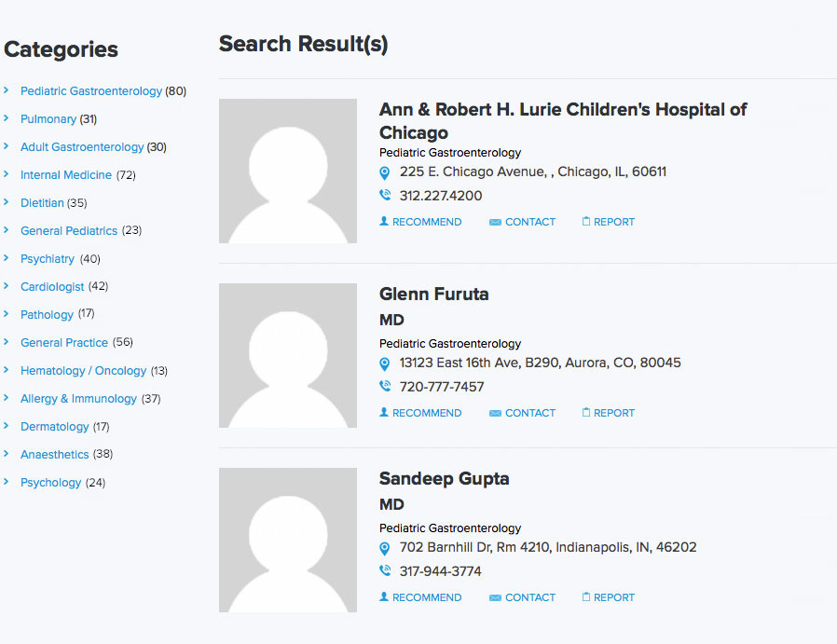Screen dimensions: 837x644
Task: Expand the chevron next to Pulmonary category
Action: point(7,118)
